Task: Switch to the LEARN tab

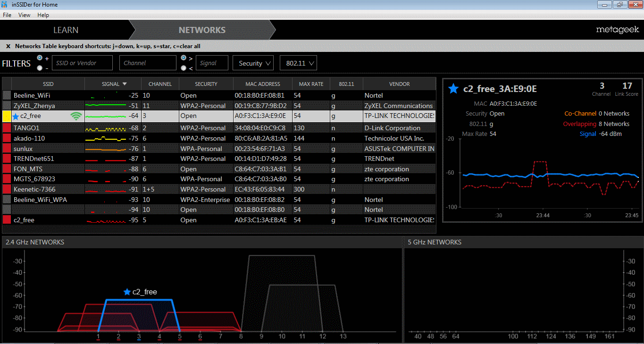Action: [66, 30]
